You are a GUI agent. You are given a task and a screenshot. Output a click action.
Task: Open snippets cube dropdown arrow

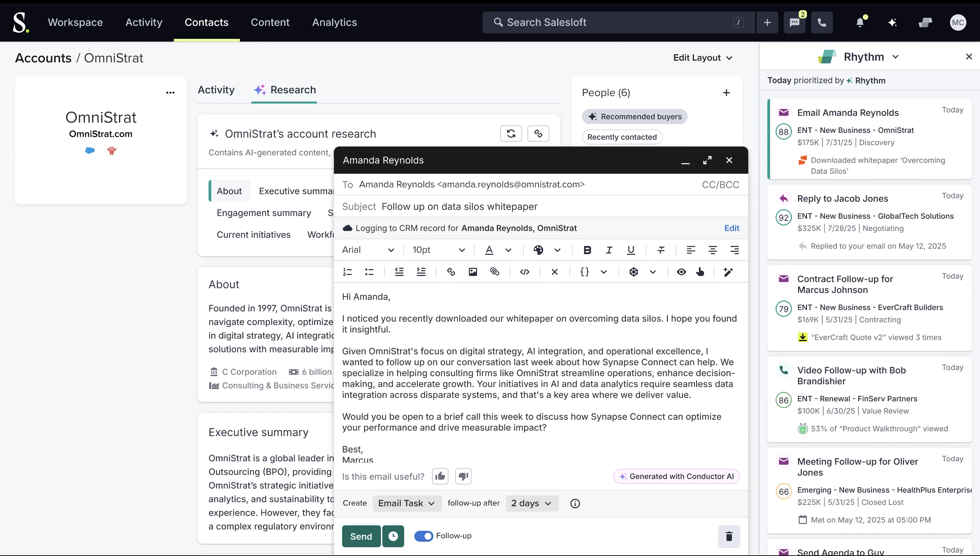653,272
